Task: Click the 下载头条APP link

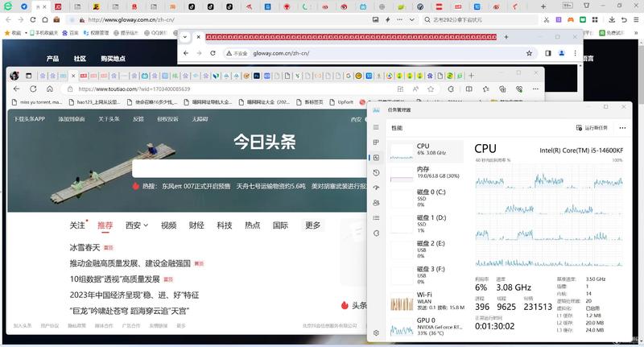Action: point(29,119)
